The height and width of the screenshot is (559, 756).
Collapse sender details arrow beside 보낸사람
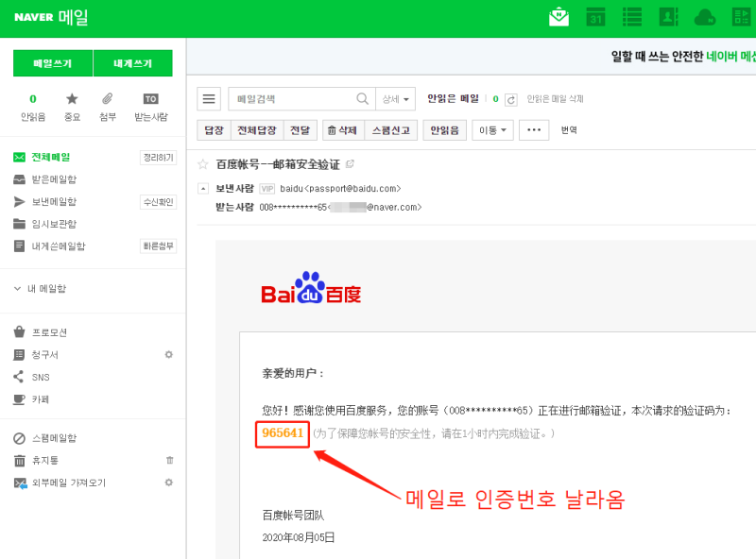(x=203, y=189)
